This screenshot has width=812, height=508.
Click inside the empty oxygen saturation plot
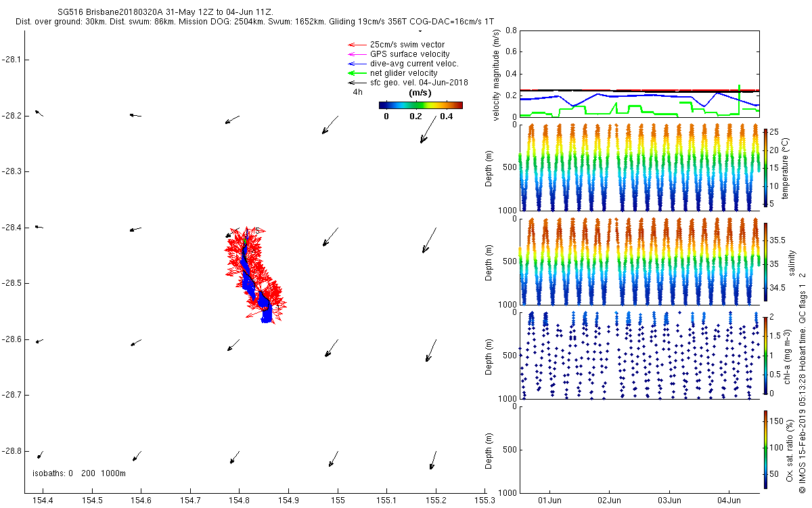pyautogui.click(x=639, y=449)
